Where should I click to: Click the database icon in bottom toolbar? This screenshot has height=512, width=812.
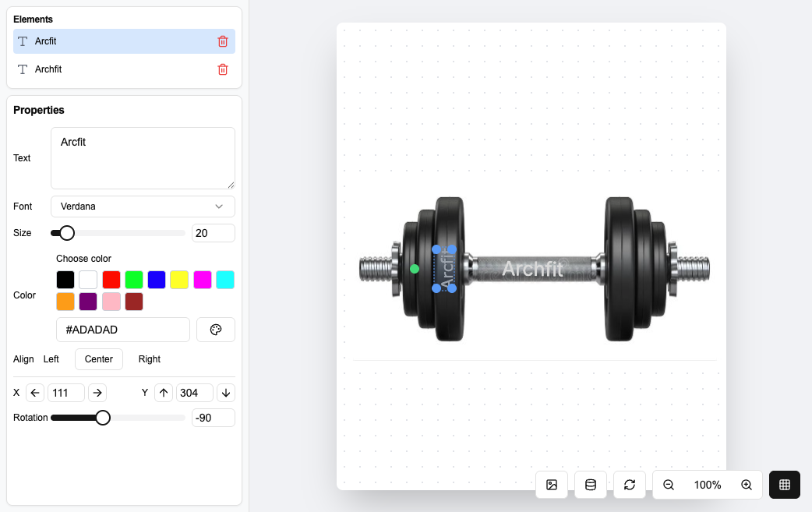click(x=591, y=485)
